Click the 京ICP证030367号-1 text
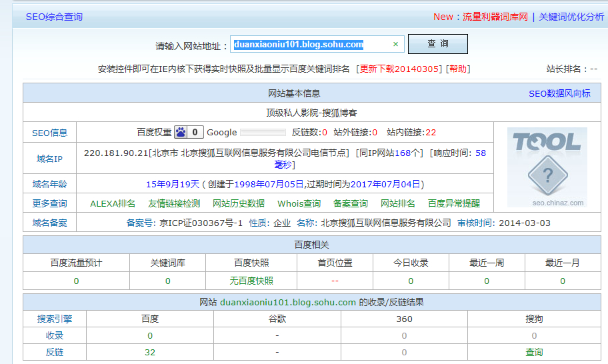This screenshot has height=364, width=608. (x=201, y=223)
